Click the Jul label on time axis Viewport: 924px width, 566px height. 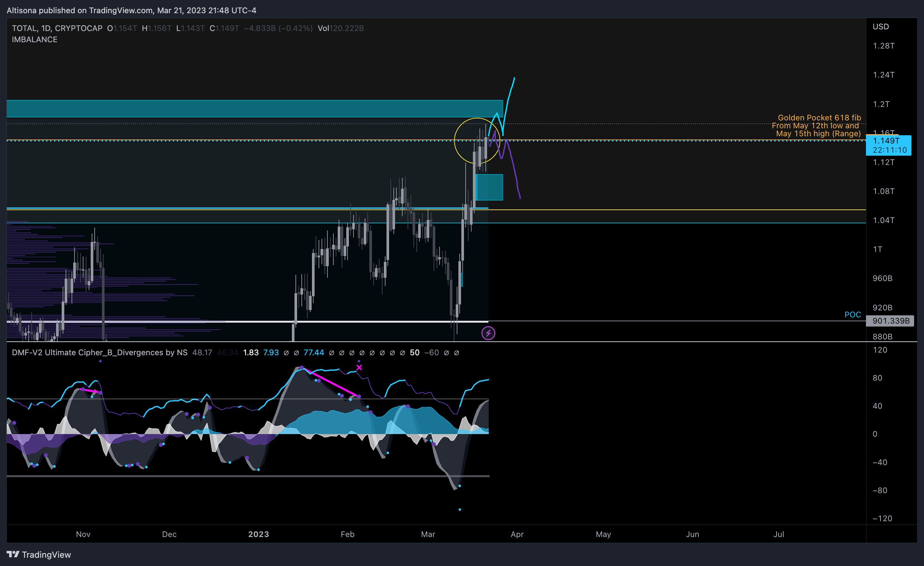pos(779,534)
